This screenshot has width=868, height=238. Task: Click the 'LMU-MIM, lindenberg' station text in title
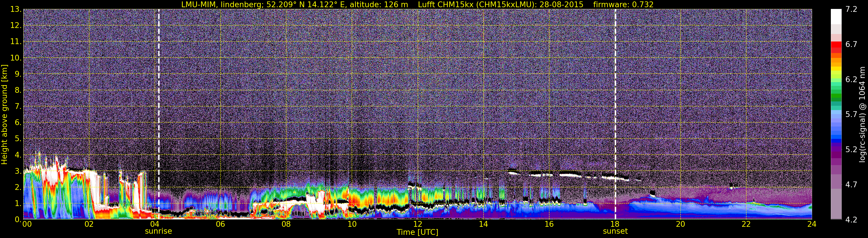(x=221, y=5)
